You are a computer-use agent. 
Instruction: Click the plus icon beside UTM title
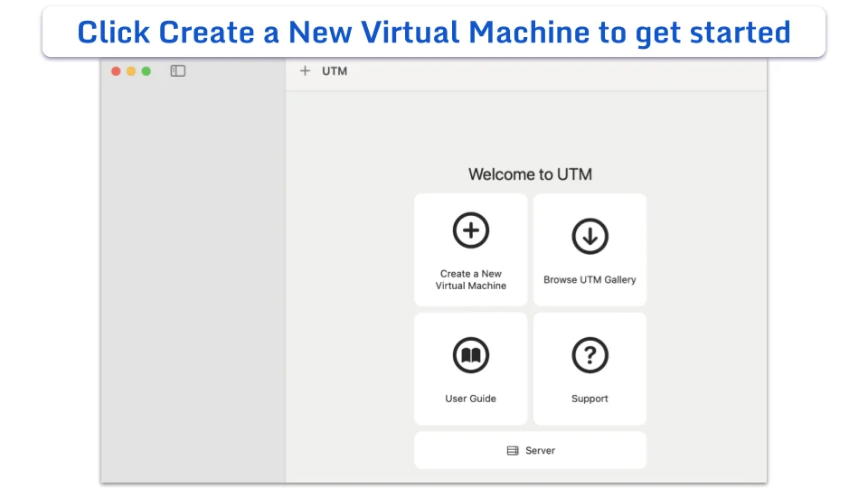click(305, 70)
